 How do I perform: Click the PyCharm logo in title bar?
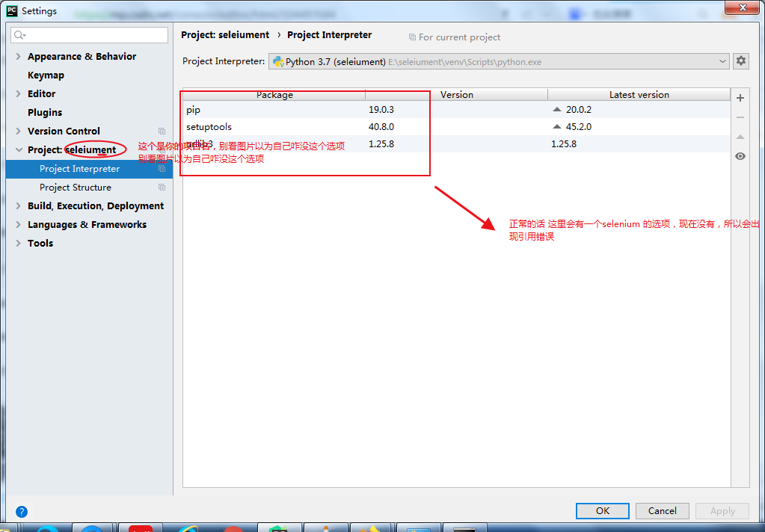point(12,10)
